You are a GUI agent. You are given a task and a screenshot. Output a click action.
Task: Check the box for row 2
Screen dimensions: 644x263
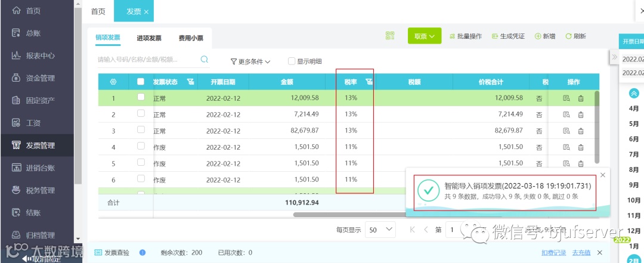coord(141,113)
